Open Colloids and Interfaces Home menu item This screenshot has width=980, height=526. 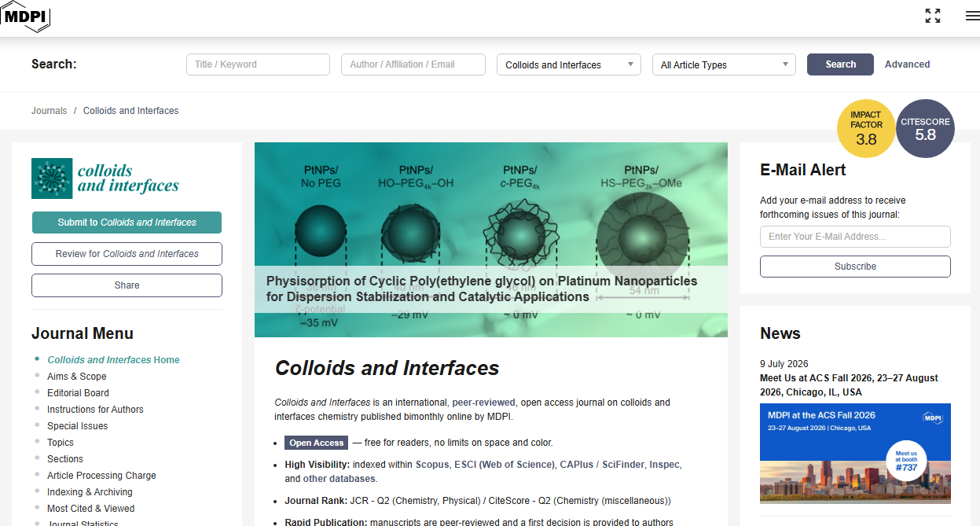113,360
